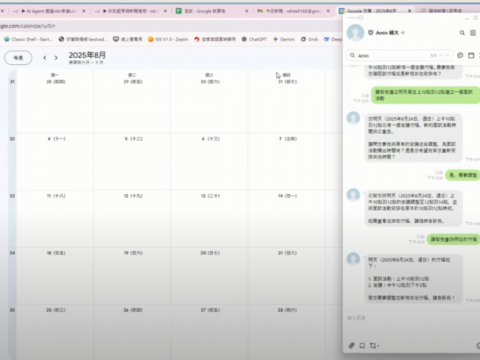Open the bestrad bookmark
The image size is (480, 360).
pos(83,39)
